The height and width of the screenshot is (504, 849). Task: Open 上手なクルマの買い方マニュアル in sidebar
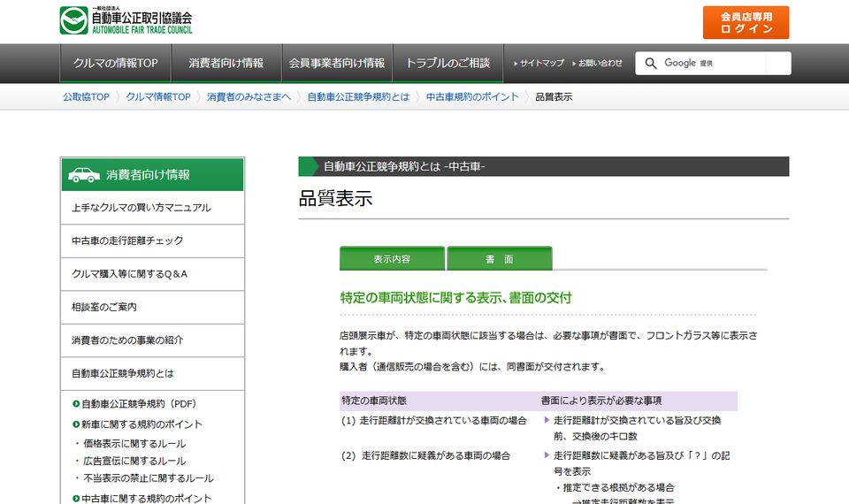[153, 208]
